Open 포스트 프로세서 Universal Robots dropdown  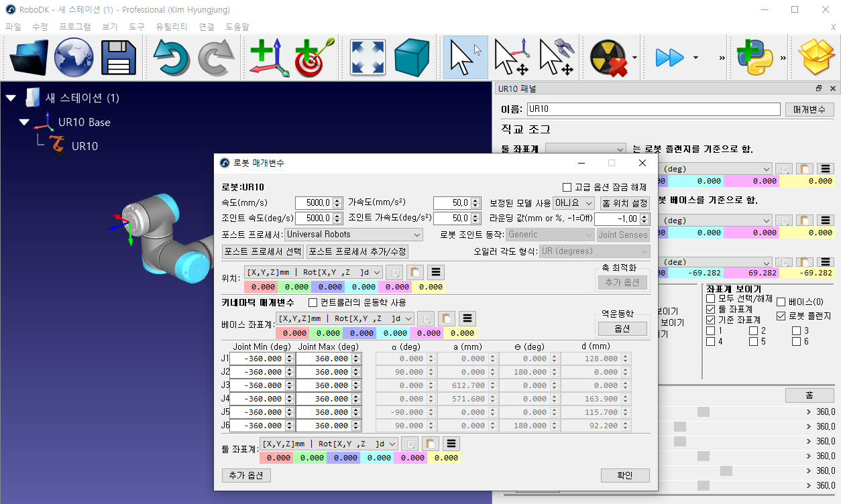(x=353, y=235)
